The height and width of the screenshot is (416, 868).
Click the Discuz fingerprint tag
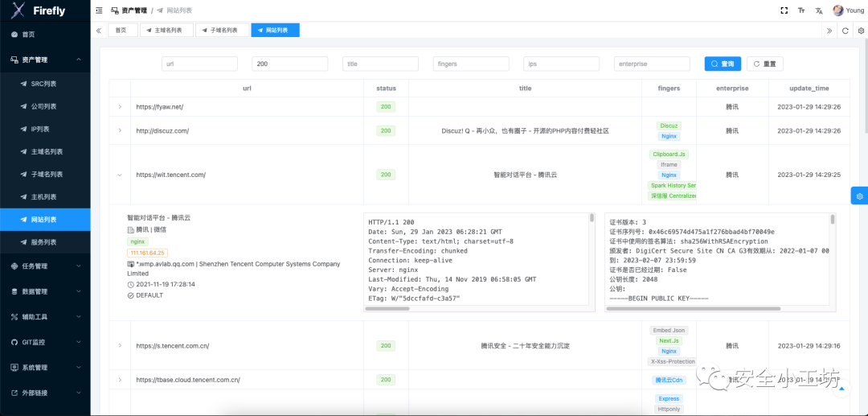click(669, 126)
